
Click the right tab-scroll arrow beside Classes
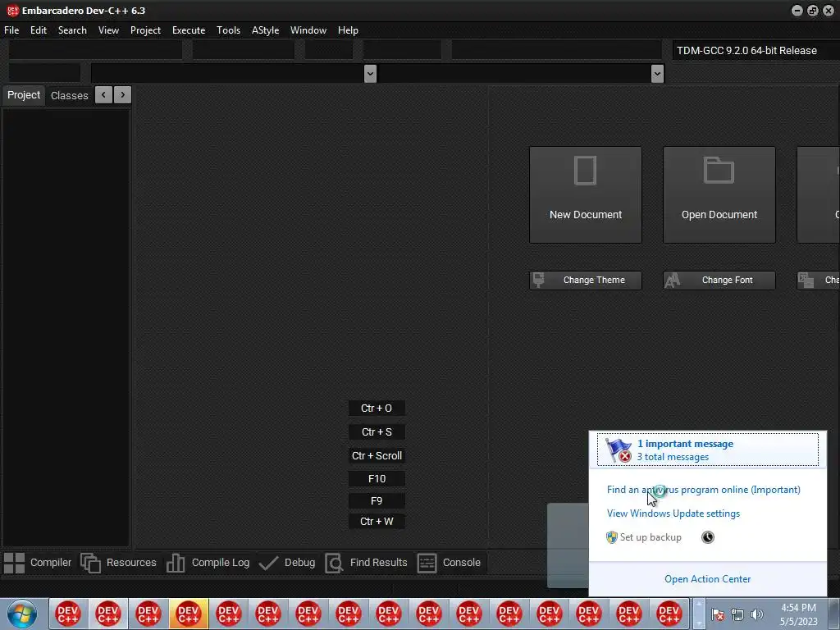tap(123, 95)
